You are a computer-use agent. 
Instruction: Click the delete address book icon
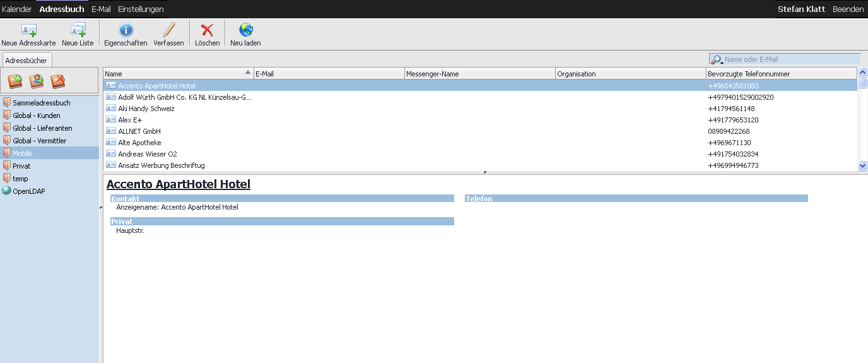(58, 81)
